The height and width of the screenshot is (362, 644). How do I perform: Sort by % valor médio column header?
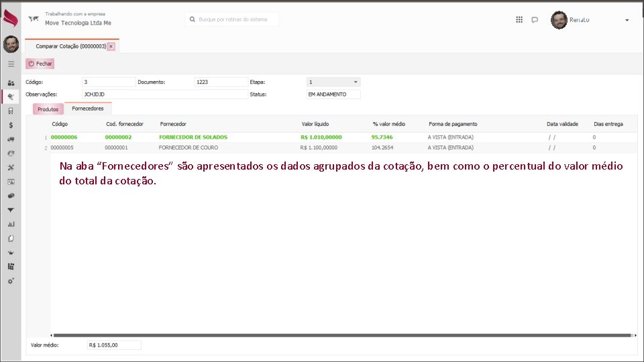(388, 124)
